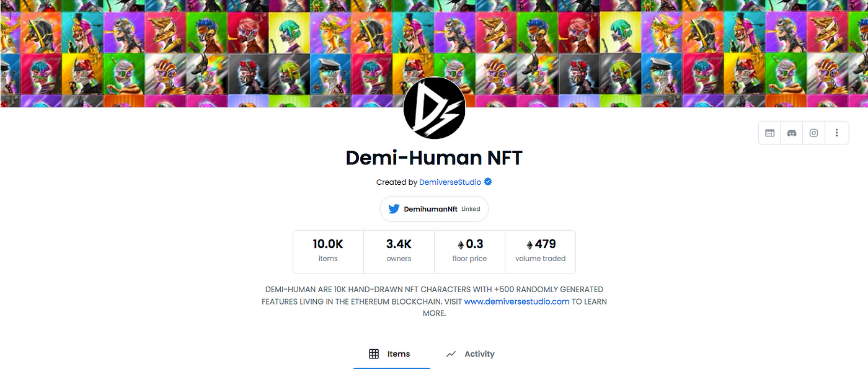Viewport: 868px width, 369px height.
Task: Click the blue verified badge icon
Action: coord(488,182)
